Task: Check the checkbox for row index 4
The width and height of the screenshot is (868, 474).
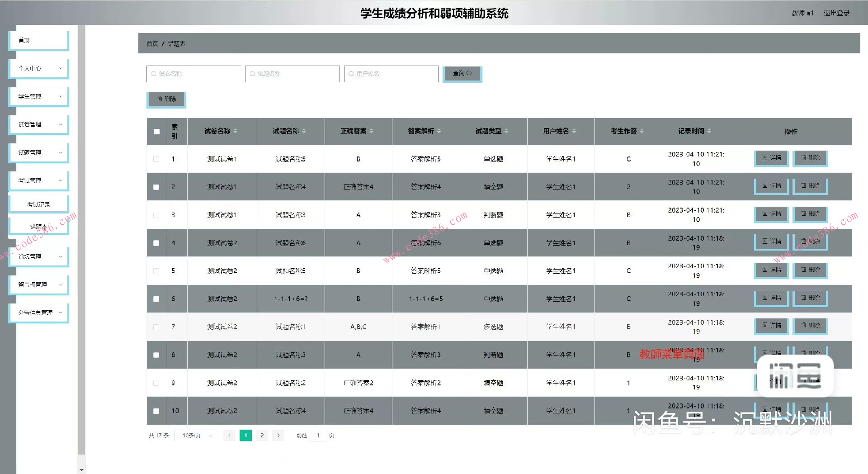Action: [x=156, y=243]
